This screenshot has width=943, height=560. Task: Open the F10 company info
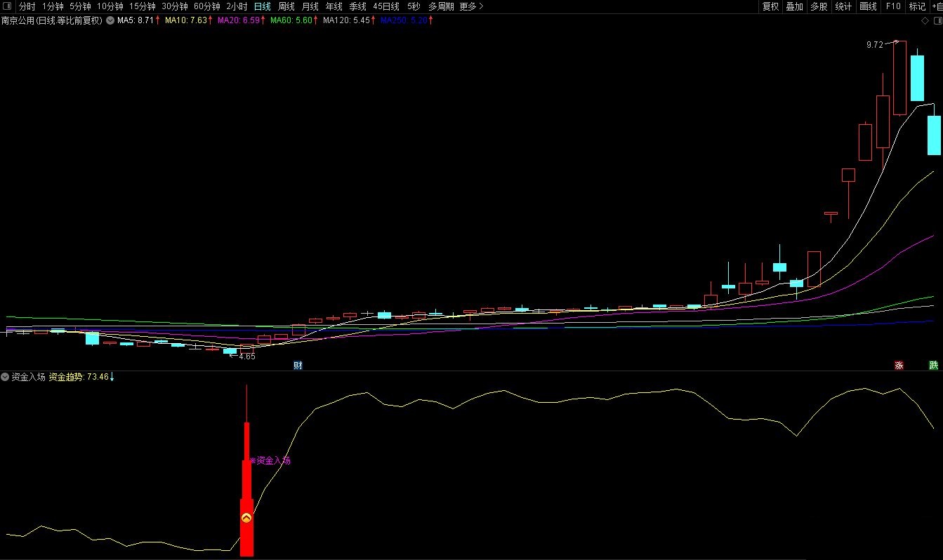(893, 6)
